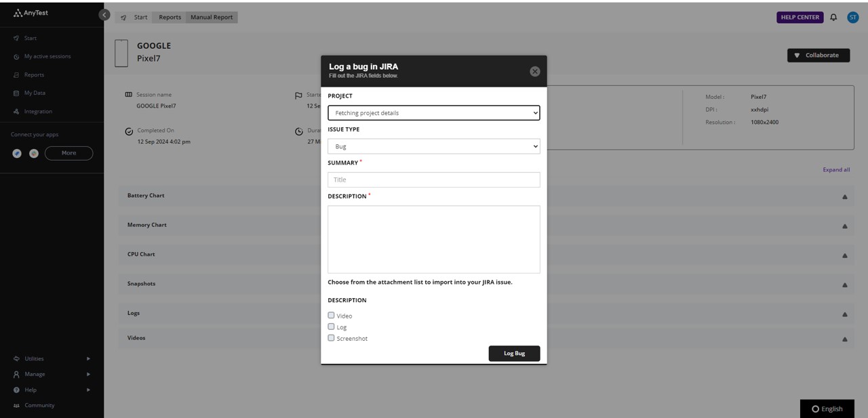Click the More apps button

coord(69,153)
